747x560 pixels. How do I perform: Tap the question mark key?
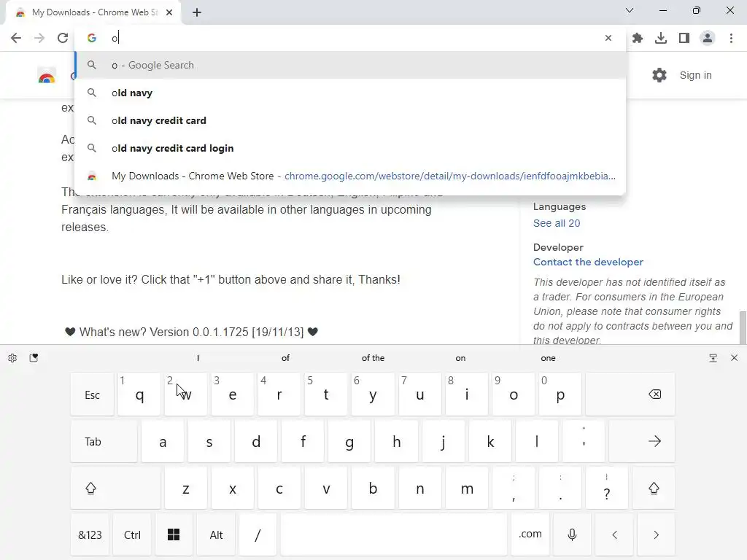[606, 488]
